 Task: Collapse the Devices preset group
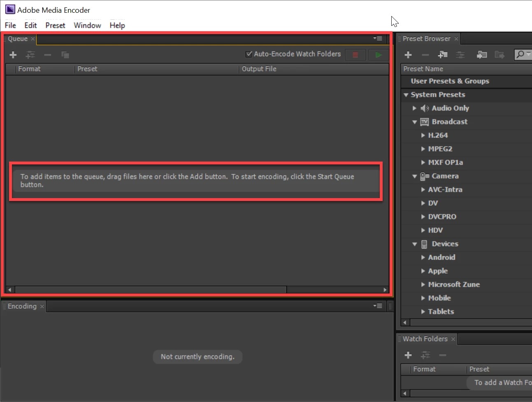[415, 244]
